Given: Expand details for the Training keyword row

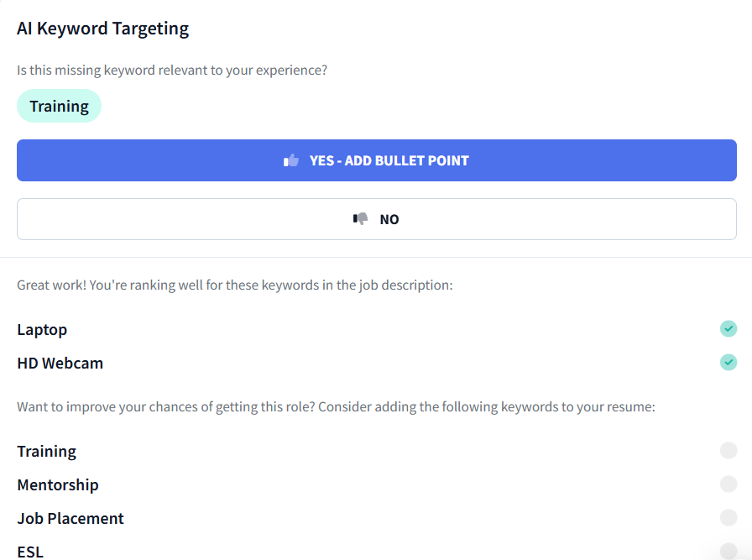Looking at the screenshot, I should (x=47, y=451).
